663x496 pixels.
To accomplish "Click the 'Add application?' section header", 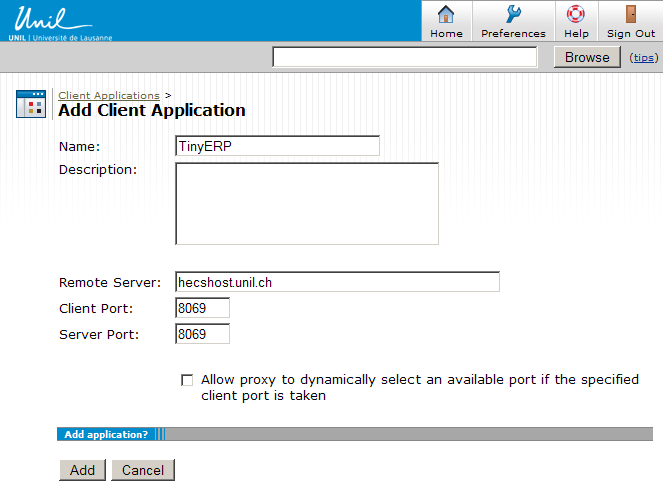I will click(x=106, y=434).
